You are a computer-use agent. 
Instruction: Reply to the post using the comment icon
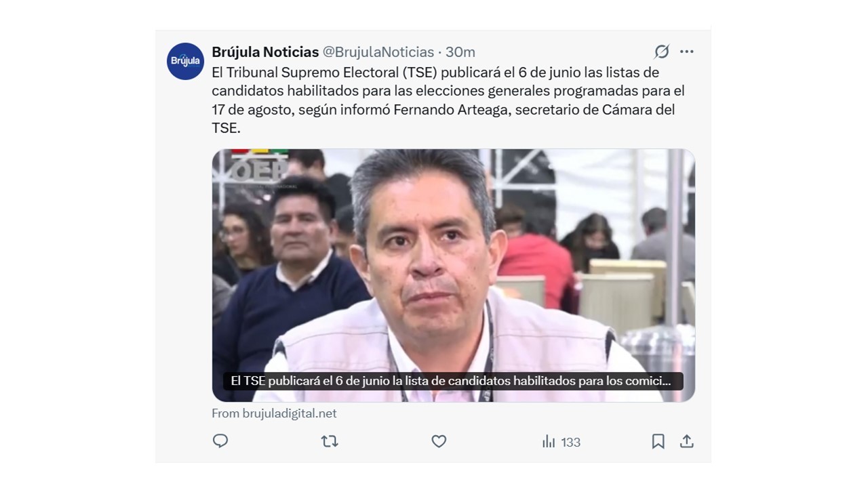tap(220, 441)
